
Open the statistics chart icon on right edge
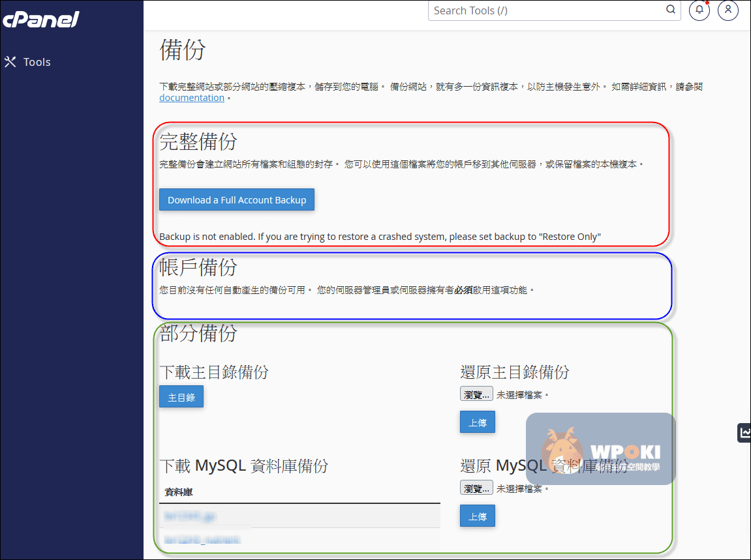click(744, 432)
